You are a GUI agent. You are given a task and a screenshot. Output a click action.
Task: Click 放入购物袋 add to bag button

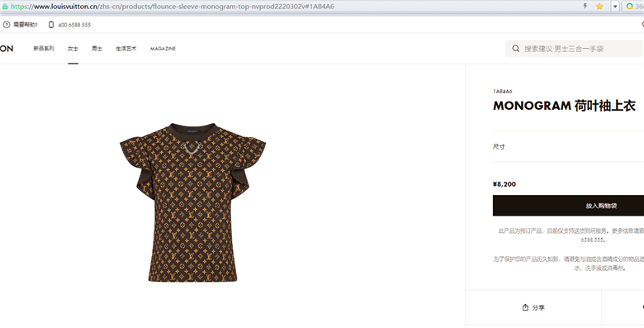[x=568, y=206]
